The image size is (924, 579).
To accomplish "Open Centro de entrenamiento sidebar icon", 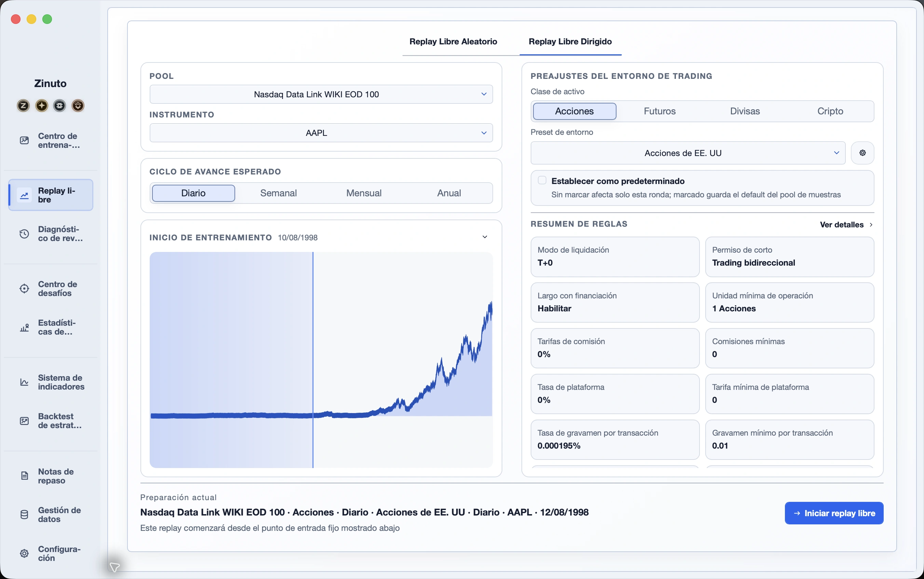I will coord(24,141).
